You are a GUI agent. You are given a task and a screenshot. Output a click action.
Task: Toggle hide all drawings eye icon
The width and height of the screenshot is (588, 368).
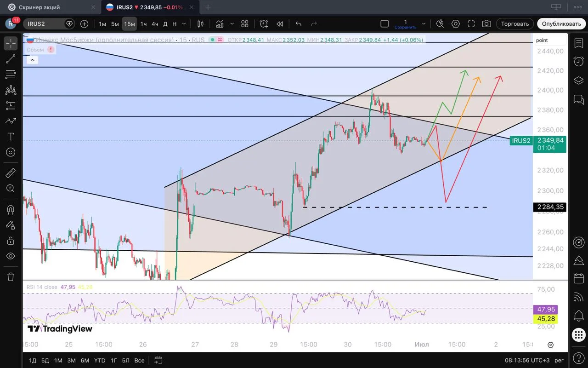pos(11,256)
